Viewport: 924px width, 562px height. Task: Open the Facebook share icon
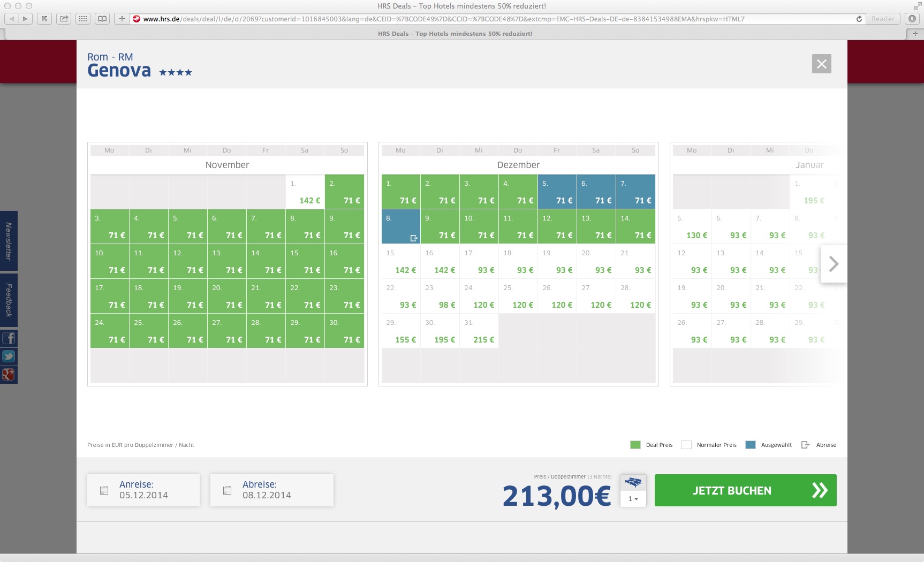tap(9, 338)
